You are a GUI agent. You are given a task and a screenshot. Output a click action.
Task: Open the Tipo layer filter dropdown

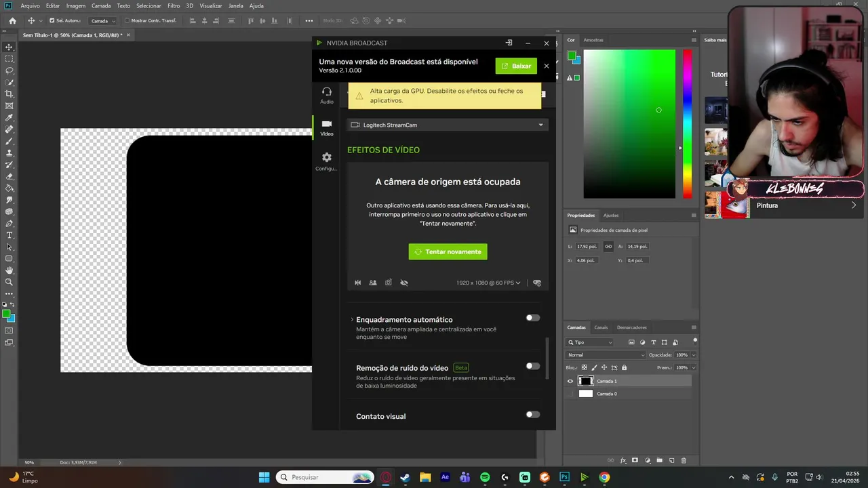(590, 342)
